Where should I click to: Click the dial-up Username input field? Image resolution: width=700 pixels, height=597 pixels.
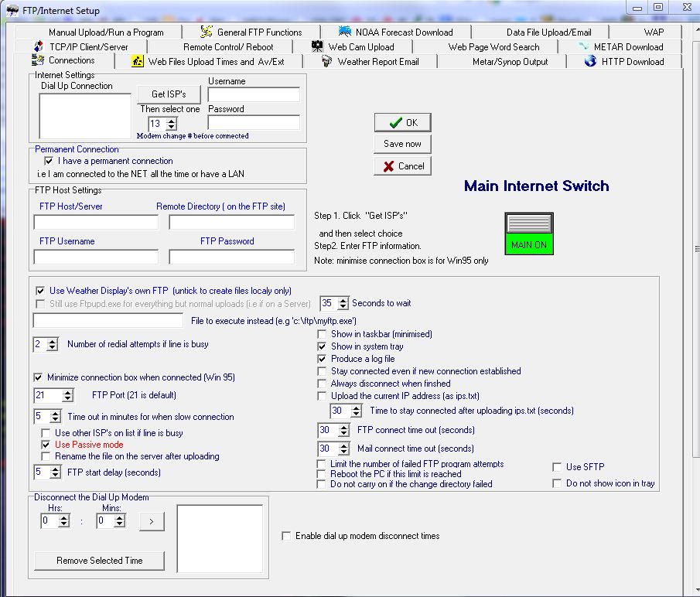click(254, 94)
